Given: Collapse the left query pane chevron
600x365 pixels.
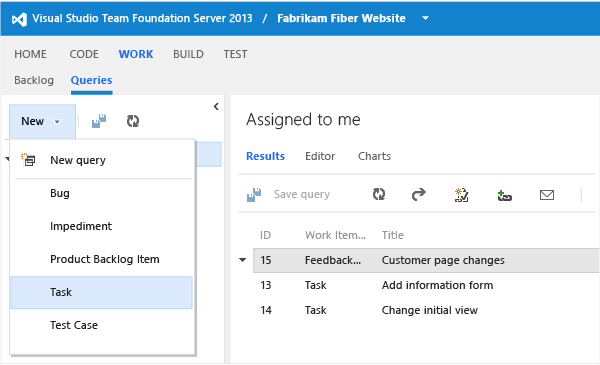Looking at the screenshot, I should click(216, 106).
